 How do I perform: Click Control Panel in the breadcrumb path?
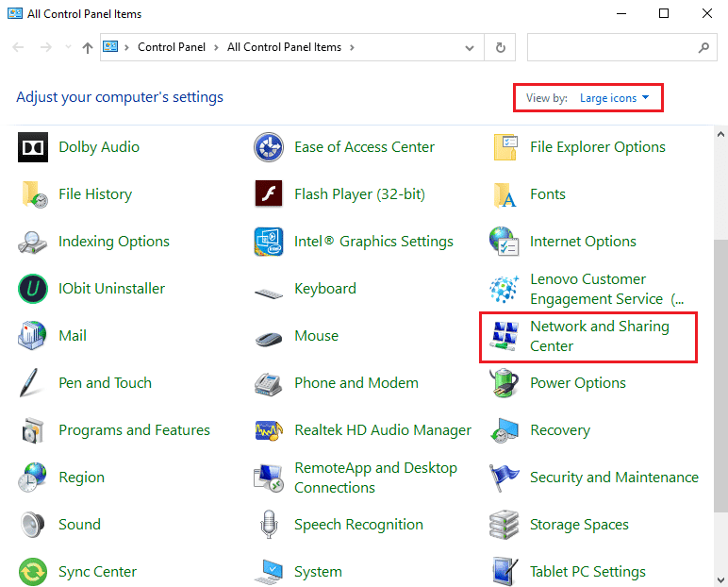[x=171, y=47]
